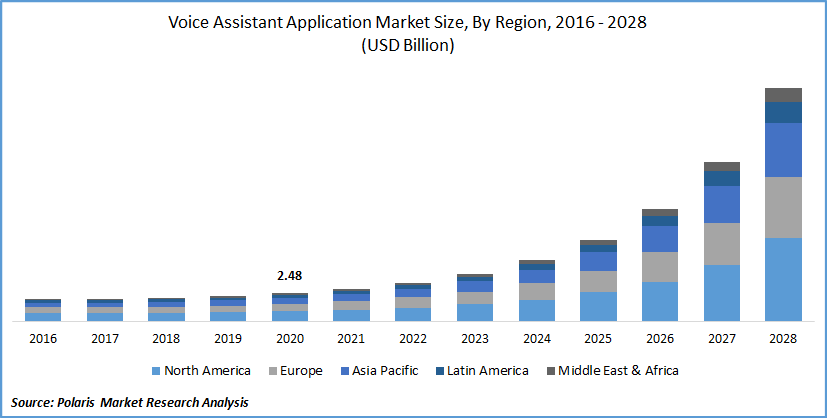The width and height of the screenshot is (827, 418).
Task: Select the 2016 stacked bar
Action: coord(43,310)
